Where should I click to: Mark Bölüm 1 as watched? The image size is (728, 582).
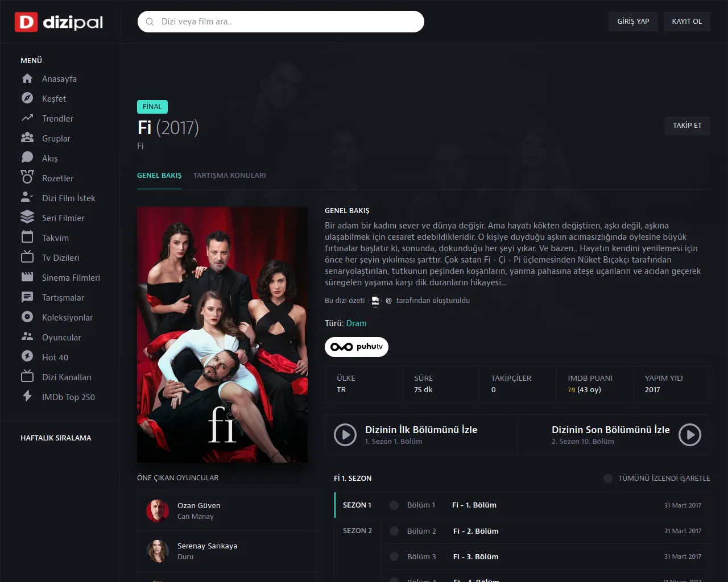pos(394,505)
